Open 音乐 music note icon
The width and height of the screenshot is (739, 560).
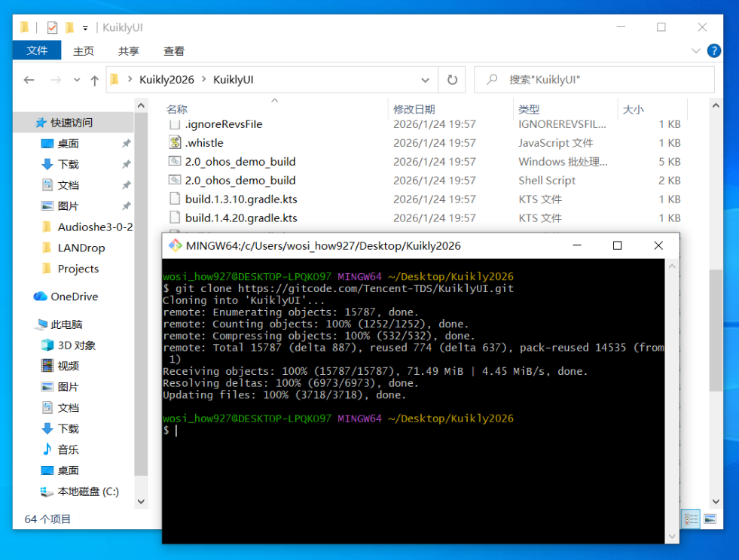47,449
